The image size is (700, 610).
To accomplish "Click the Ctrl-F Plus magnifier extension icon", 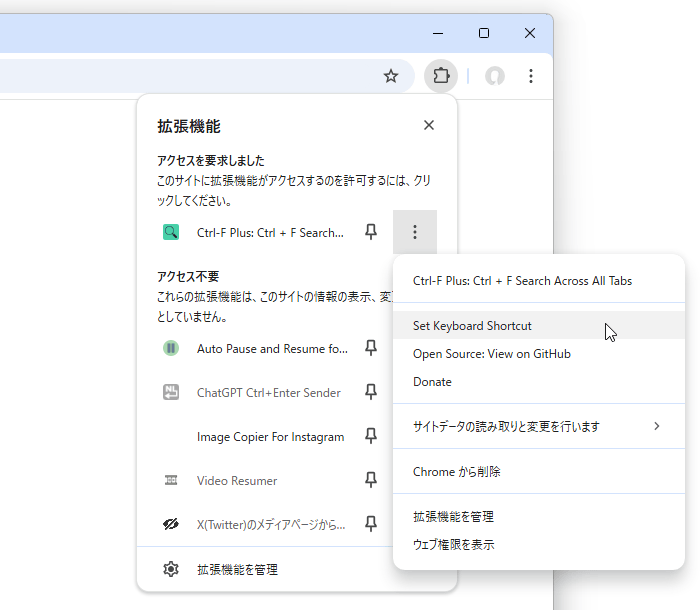I will pyautogui.click(x=171, y=232).
